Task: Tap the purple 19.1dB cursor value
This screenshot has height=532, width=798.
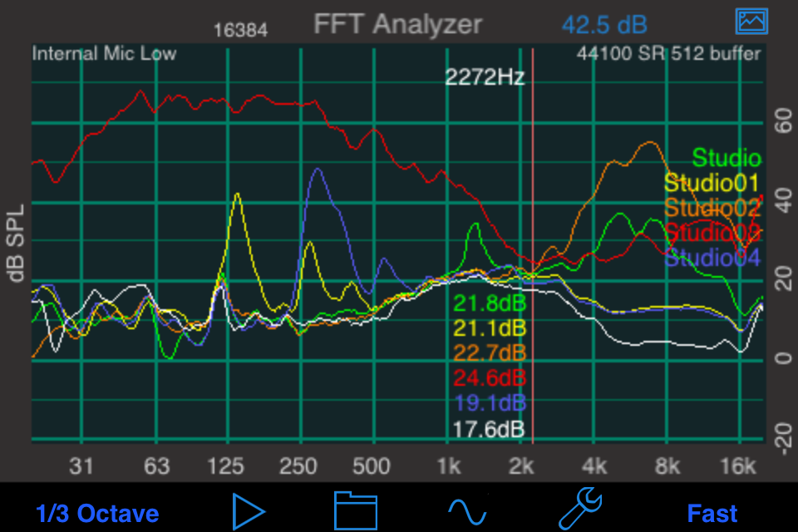Action: [x=489, y=403]
